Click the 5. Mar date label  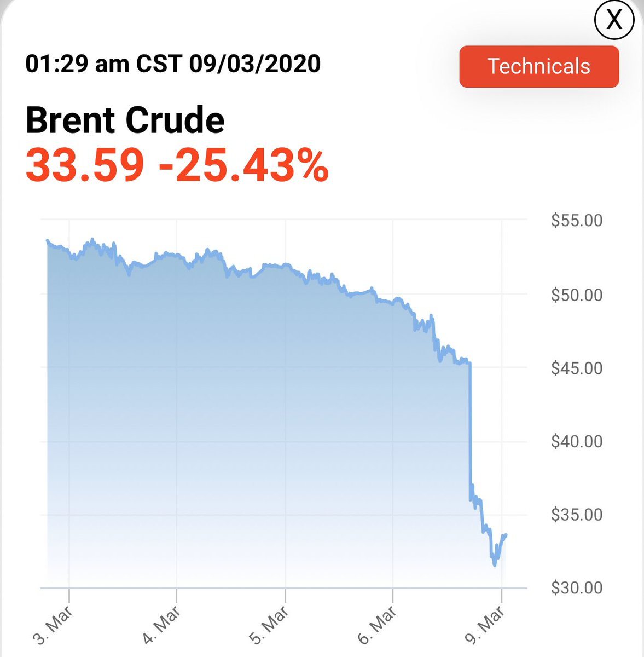pyautogui.click(x=269, y=622)
